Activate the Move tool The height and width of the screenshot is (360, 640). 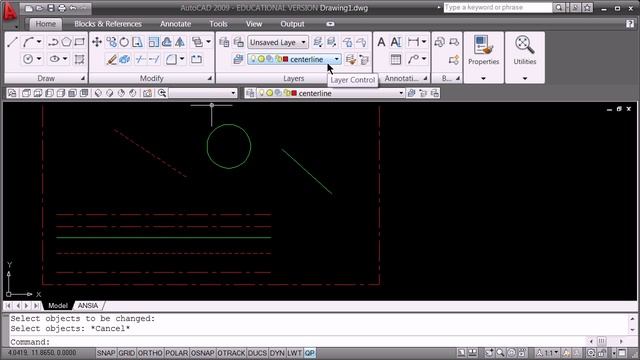pos(97,42)
